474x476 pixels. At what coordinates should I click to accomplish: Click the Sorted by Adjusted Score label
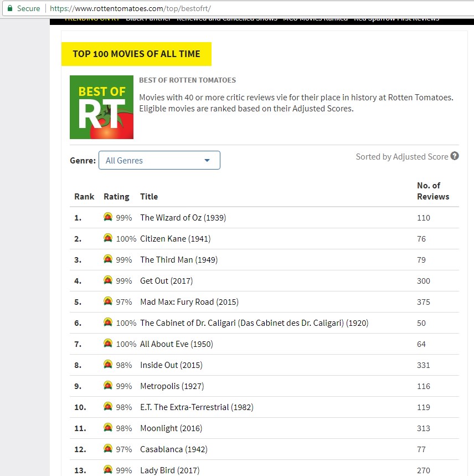click(x=402, y=157)
